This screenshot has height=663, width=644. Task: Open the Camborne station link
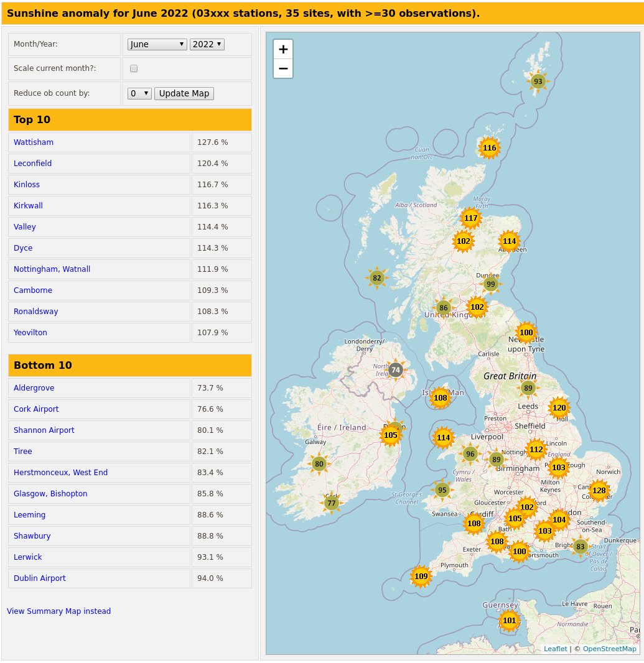[32, 290]
